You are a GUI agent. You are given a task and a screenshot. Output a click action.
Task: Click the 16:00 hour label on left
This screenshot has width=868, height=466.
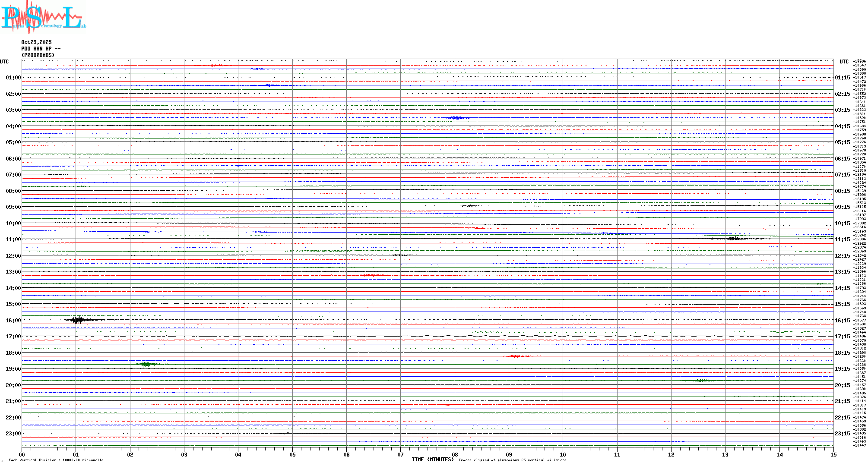(13, 321)
